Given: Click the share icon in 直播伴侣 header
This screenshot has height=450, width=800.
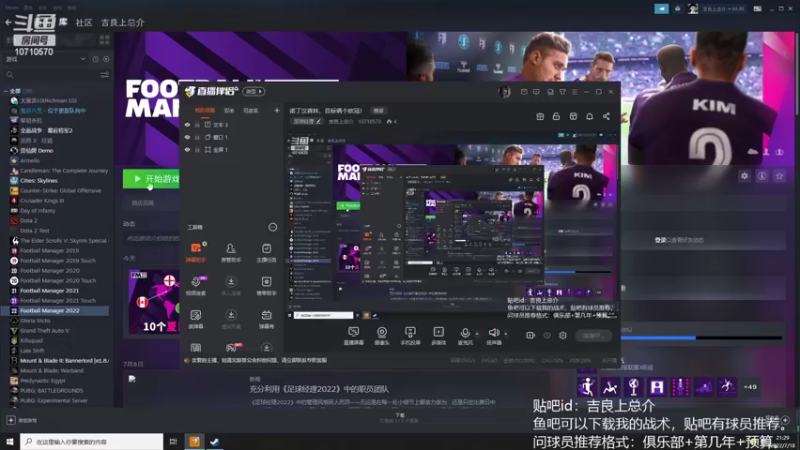Looking at the screenshot, I should (606, 116).
